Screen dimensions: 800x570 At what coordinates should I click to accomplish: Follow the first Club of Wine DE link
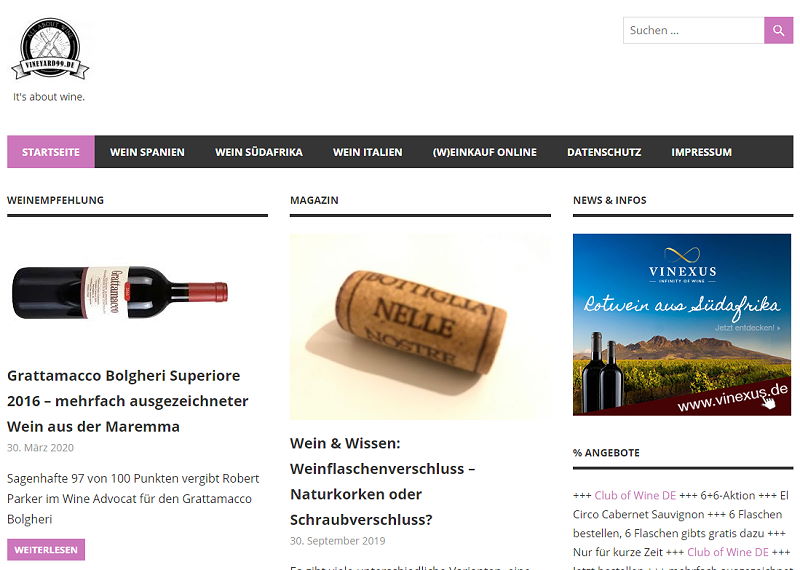tap(635, 495)
